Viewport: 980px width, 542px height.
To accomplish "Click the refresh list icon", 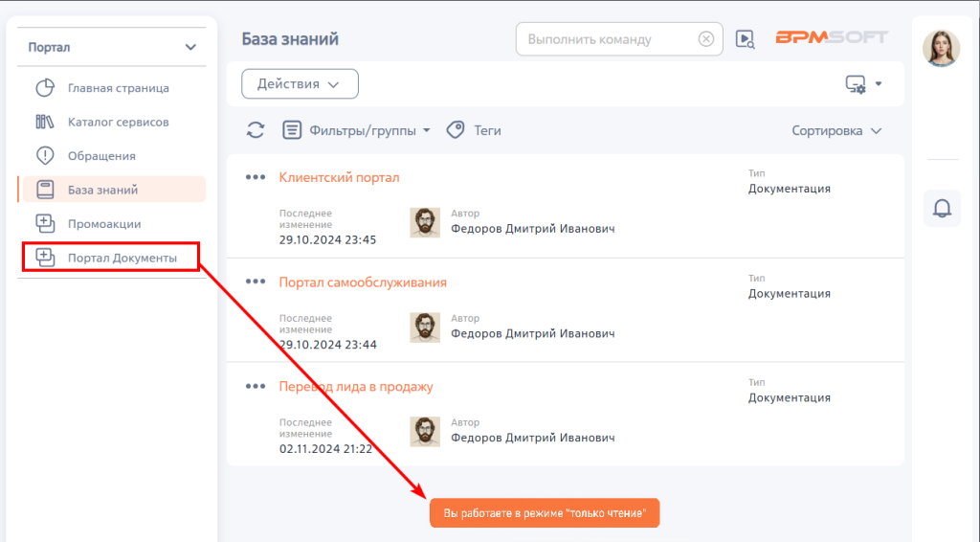I will [x=255, y=130].
